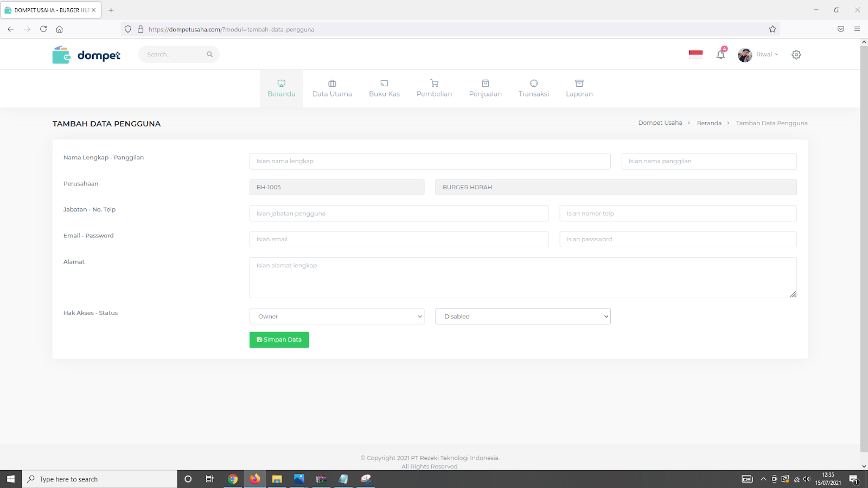
Task: Click the top search box
Action: click(x=179, y=54)
